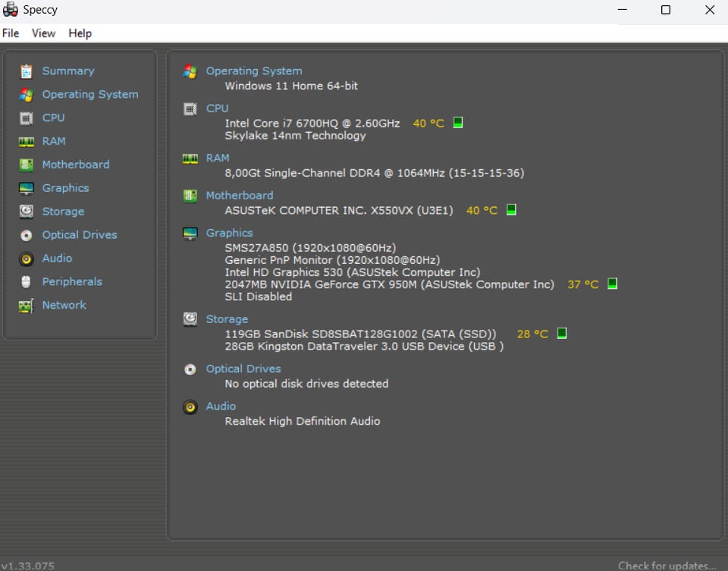Viewport: 728px width, 571px height.
Task: Click the Optical Drives disc icon in sidebar
Action: click(26, 235)
